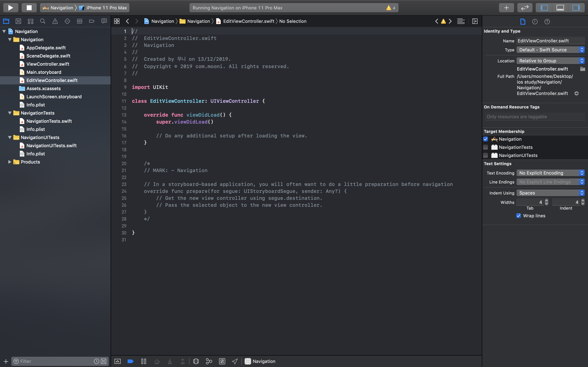Switch to Quick Help inspector tab
Screen dimensions: 588x367
(x=547, y=22)
